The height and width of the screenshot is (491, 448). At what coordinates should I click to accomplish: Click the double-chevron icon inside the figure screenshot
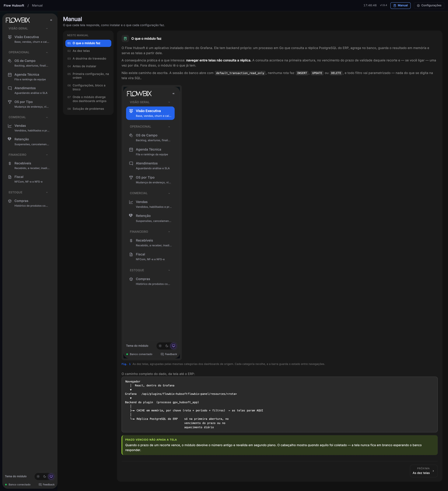pos(173,94)
